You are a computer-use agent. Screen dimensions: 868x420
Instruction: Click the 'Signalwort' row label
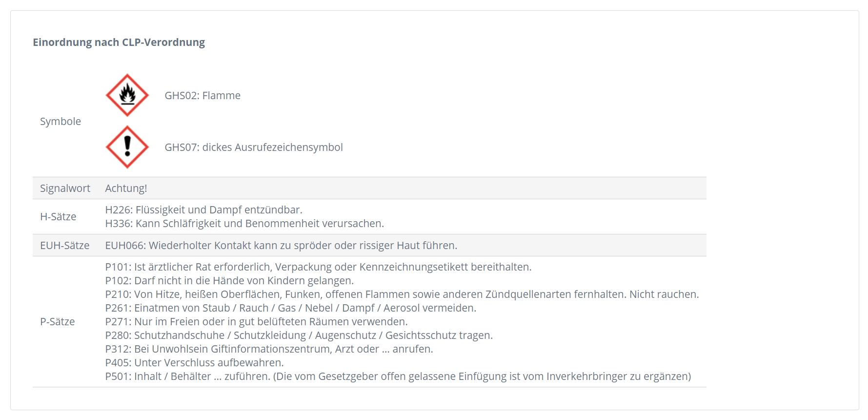65,189
